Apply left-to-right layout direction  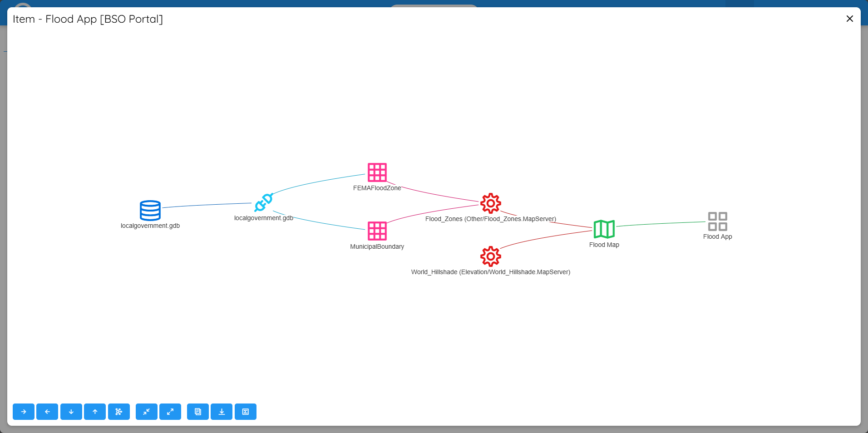24,412
